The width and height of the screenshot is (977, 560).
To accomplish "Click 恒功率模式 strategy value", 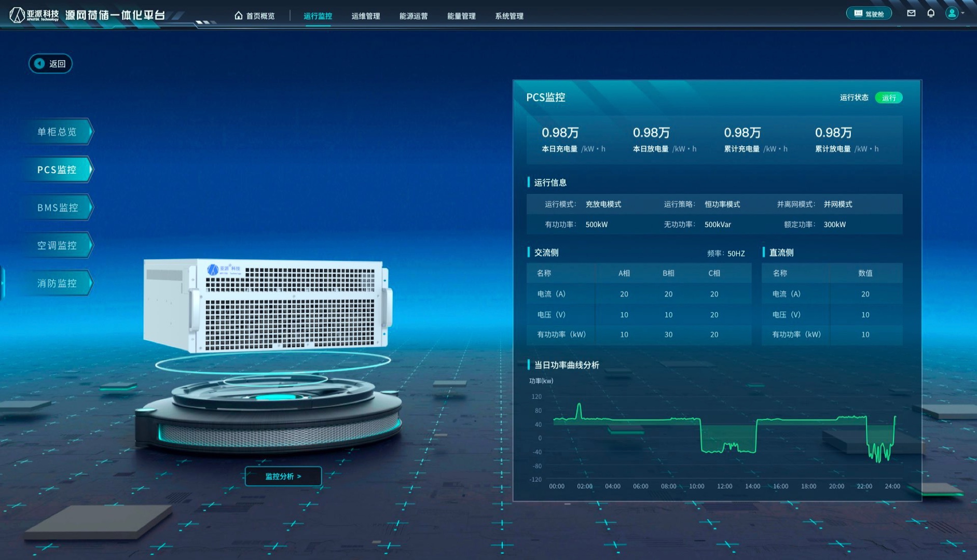I will point(722,204).
